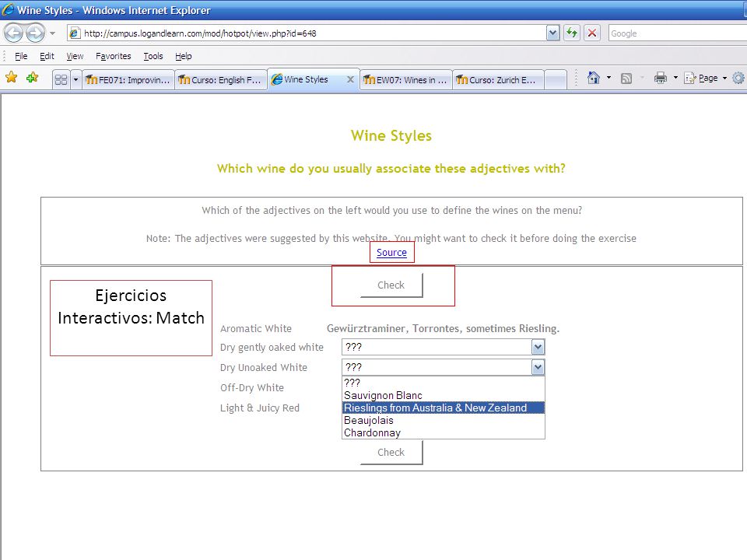Viewport: 747px width, 560px height.
Task: Click the Off-Dry White label
Action: (252, 387)
